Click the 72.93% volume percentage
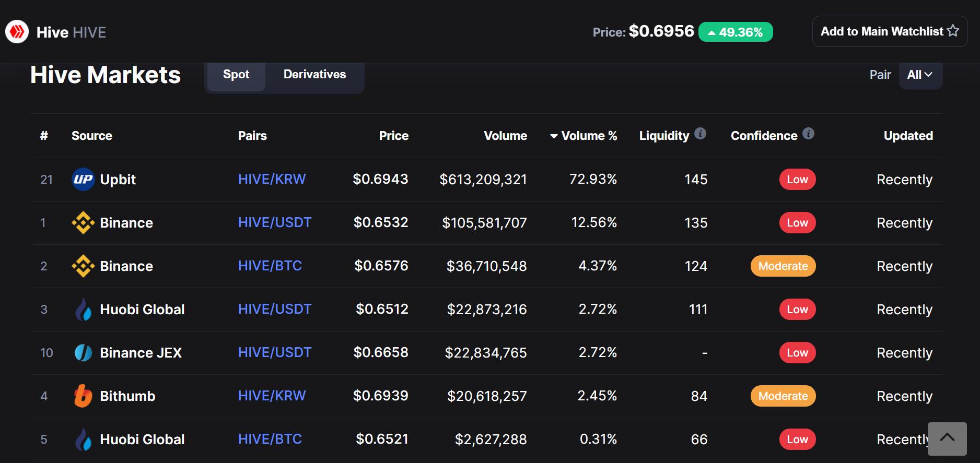This screenshot has height=463, width=980. [593, 179]
